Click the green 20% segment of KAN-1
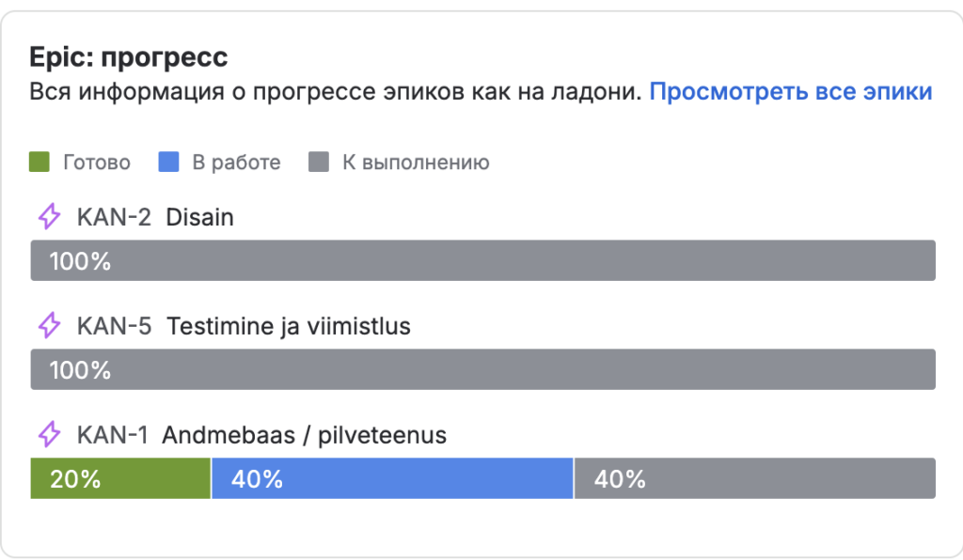This screenshot has height=560, width=963. [120, 478]
